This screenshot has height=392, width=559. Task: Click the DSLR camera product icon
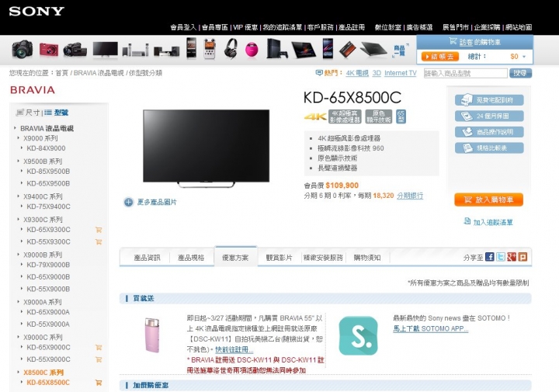[x=22, y=49]
